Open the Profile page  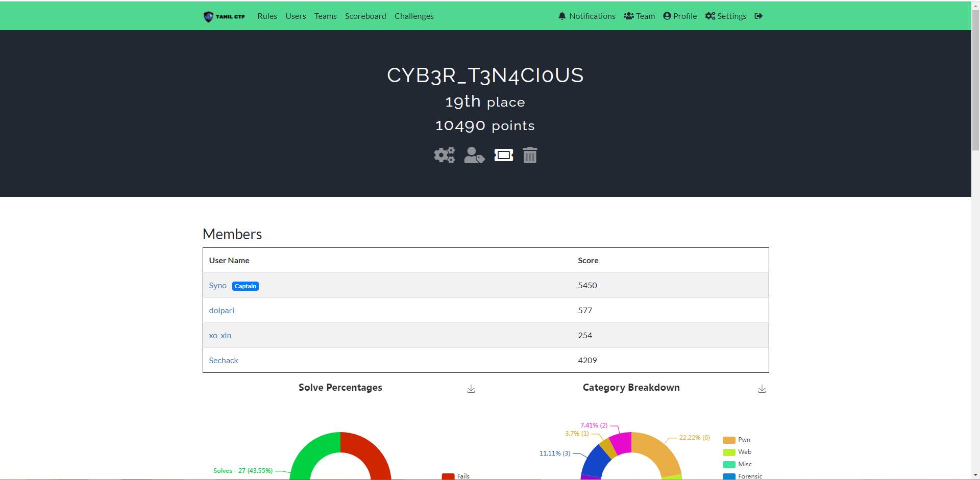680,16
